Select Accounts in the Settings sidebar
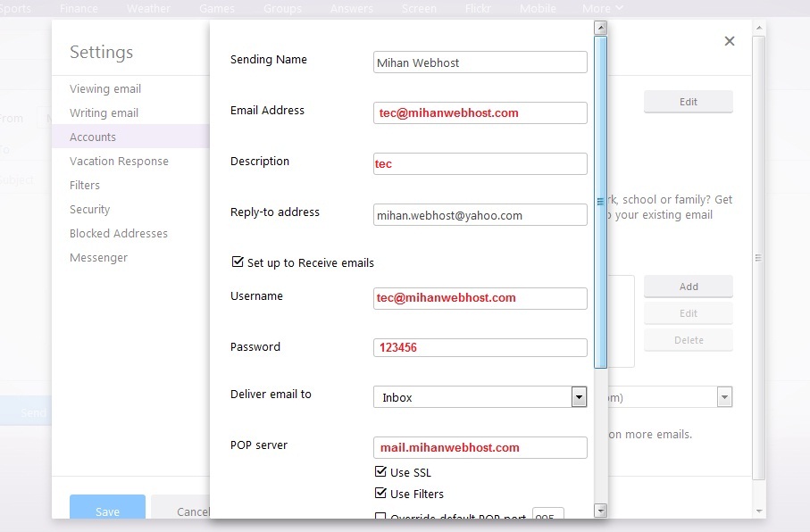The image size is (810, 532). point(92,137)
